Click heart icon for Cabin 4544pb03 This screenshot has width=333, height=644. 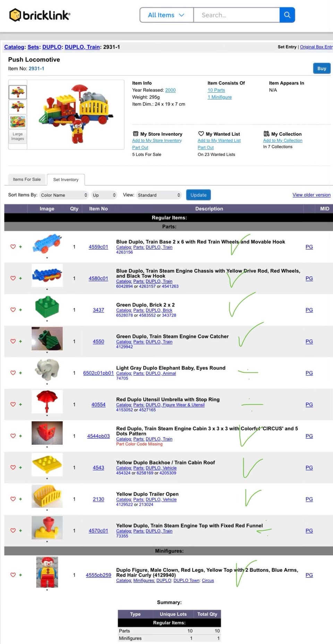click(13, 436)
